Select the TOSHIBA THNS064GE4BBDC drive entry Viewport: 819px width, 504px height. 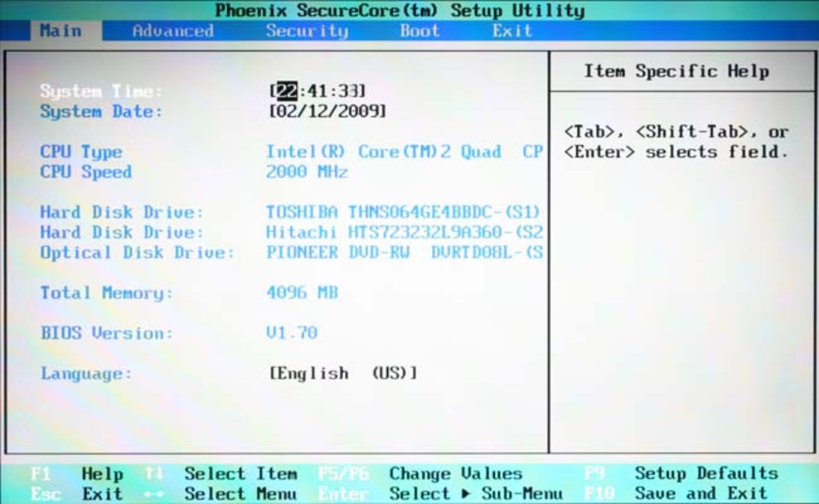[403, 212]
